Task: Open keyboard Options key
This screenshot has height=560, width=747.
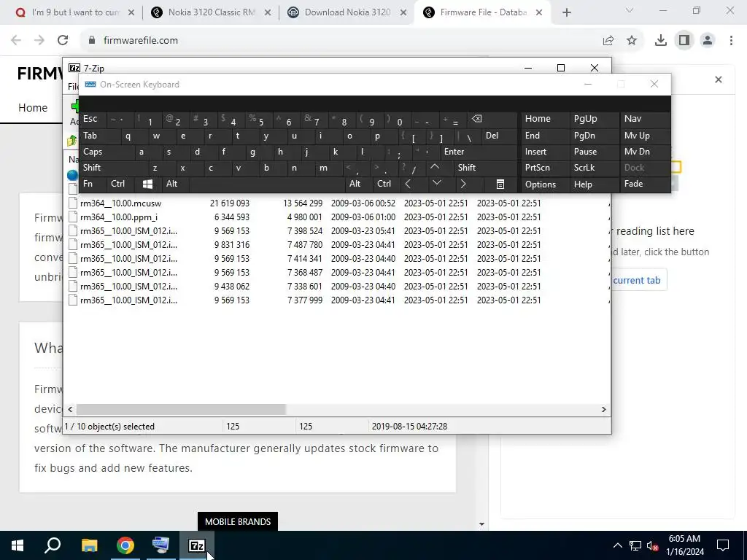Action: (545, 184)
